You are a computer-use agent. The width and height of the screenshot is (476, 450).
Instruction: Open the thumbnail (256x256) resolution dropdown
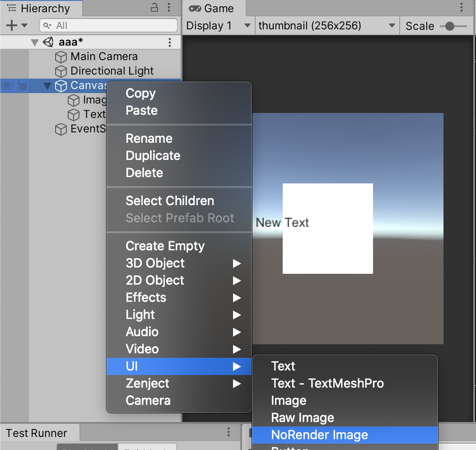[327, 26]
